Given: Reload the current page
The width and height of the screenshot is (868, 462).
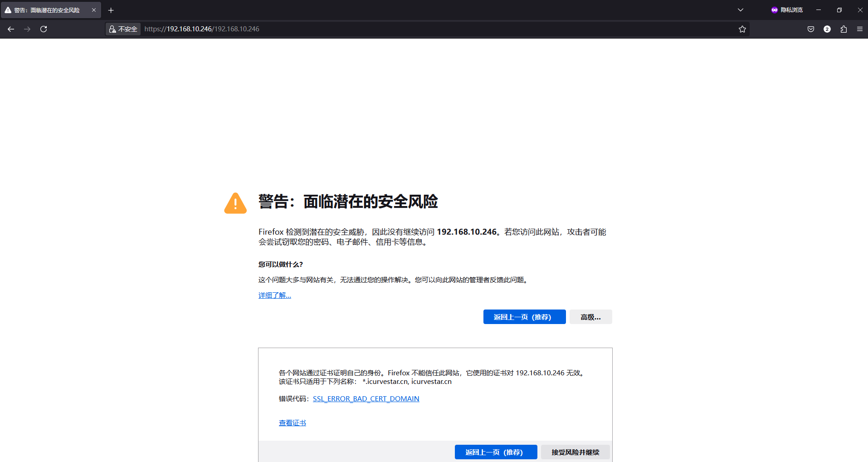Looking at the screenshot, I should [x=44, y=29].
